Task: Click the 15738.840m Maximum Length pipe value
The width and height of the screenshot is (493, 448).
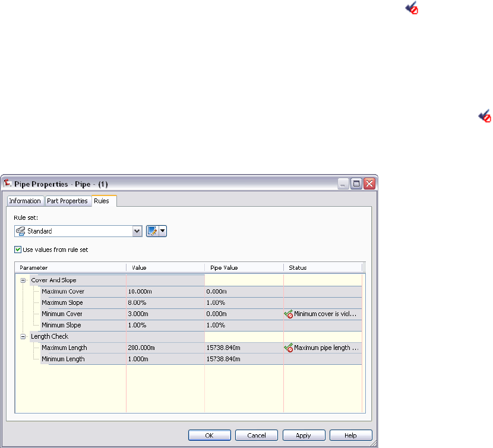Action: point(223,348)
